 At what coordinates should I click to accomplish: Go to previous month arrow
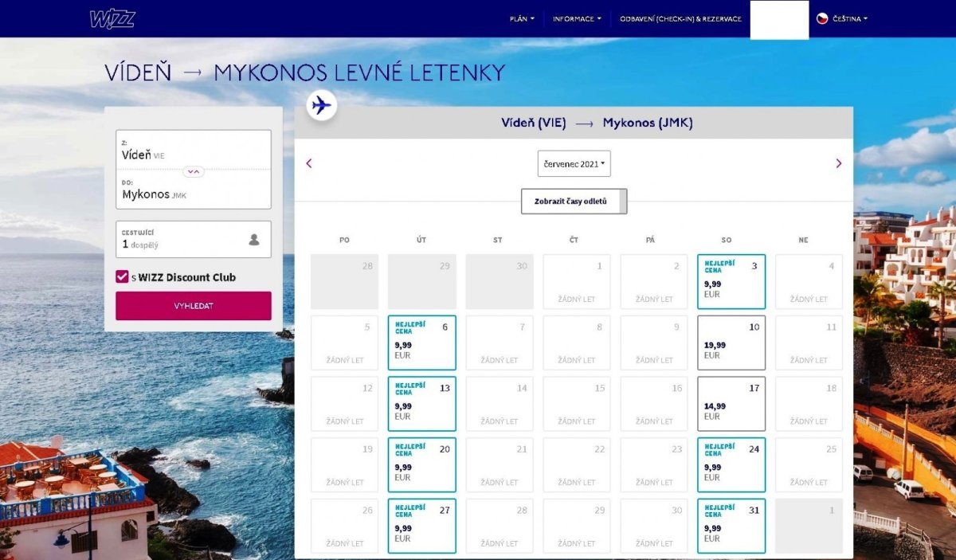coord(309,163)
